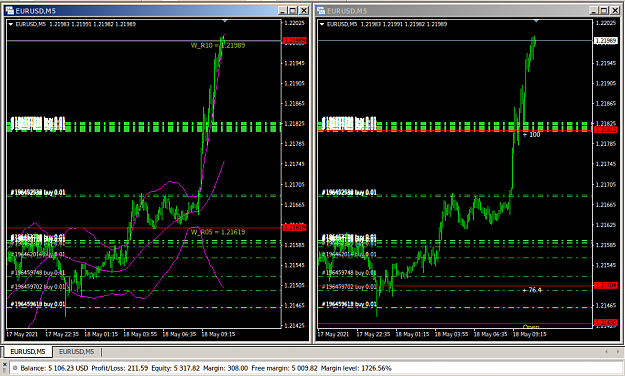
Task: Select order #196492938 buy 0.01 in the left chart
Action: (38, 193)
